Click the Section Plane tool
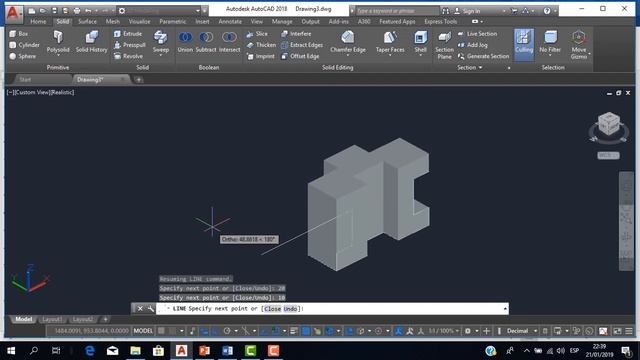The image size is (640, 360). coord(444,45)
